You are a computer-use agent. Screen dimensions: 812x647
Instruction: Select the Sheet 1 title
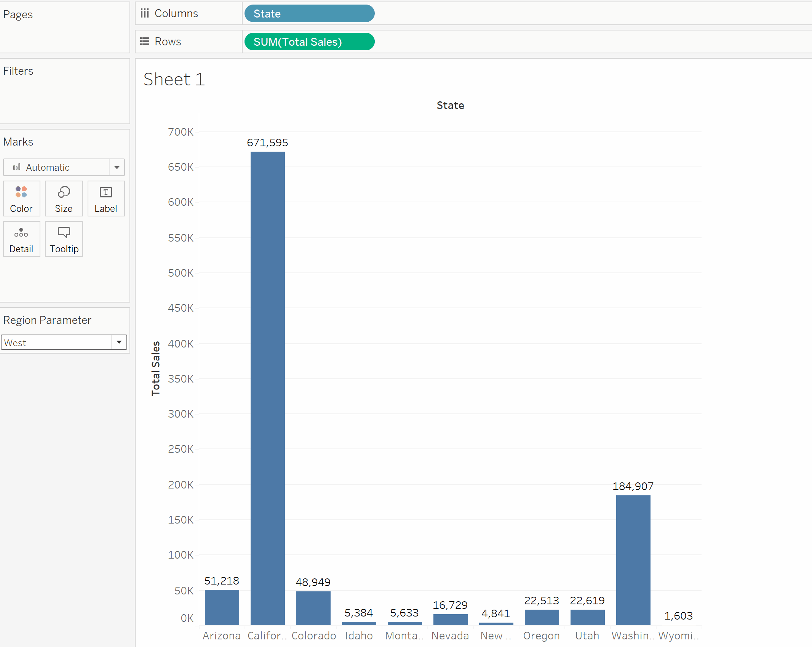tap(174, 79)
